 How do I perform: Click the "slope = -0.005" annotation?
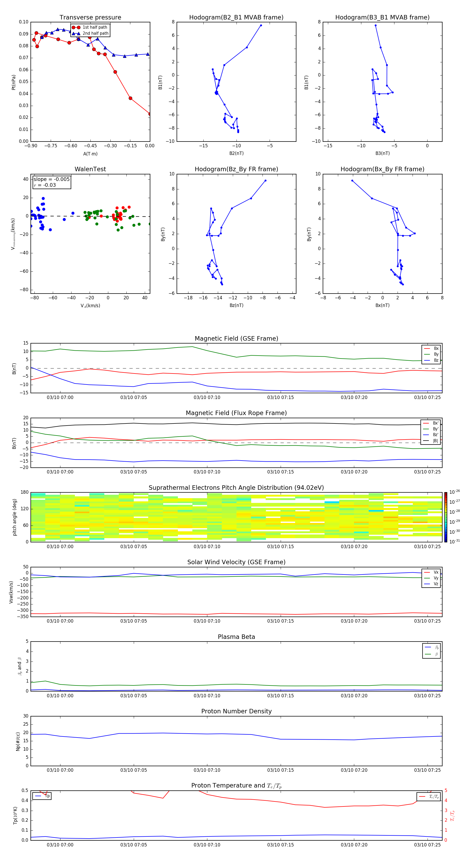click(x=52, y=179)
